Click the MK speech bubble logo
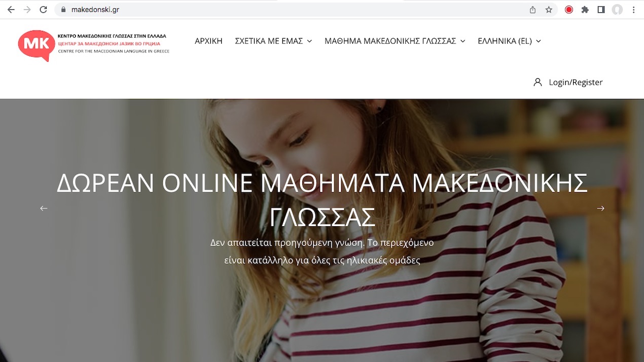Image resolution: width=644 pixels, height=362 pixels. pyautogui.click(x=36, y=45)
